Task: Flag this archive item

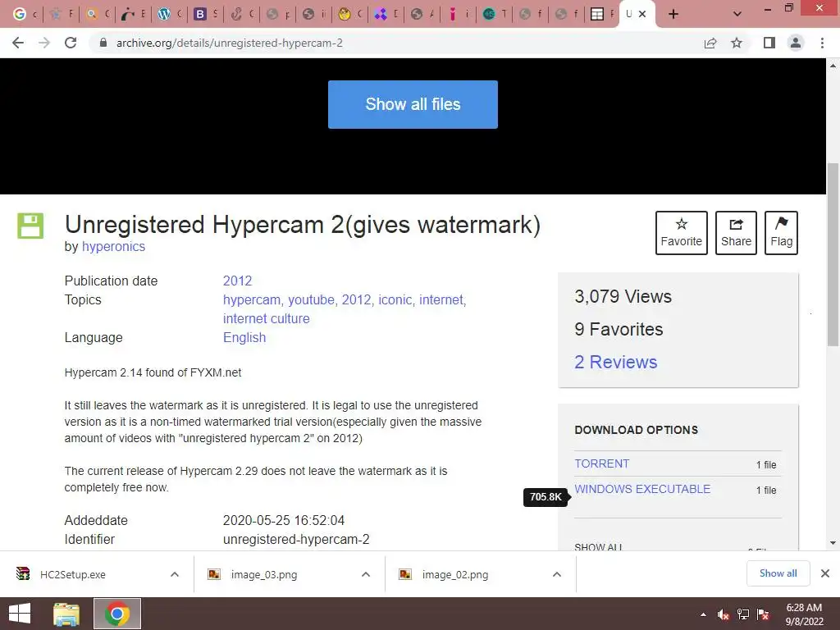Action: coord(781,233)
